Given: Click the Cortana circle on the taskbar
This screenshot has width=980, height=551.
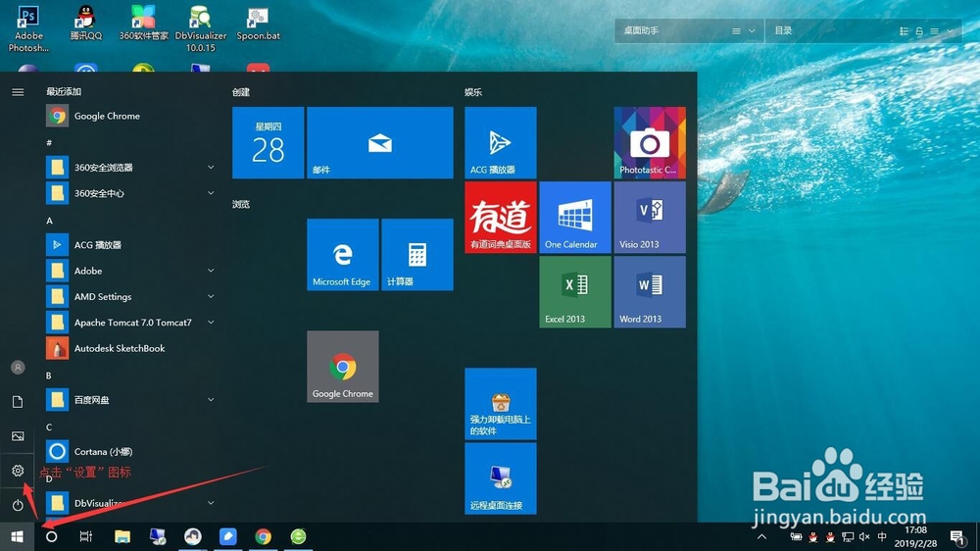Looking at the screenshot, I should pos(51,536).
